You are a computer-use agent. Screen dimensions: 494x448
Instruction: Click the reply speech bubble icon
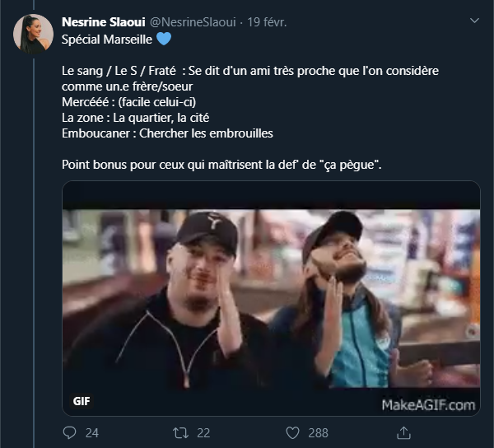tap(70, 432)
